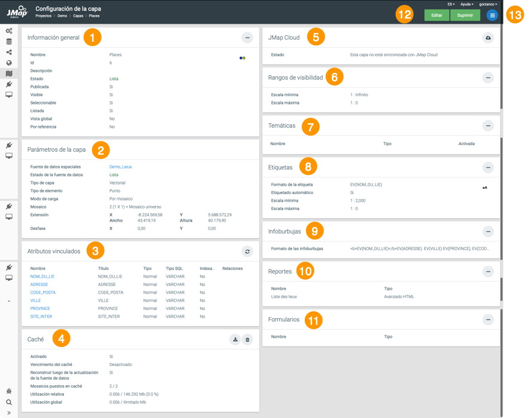Click the share icon in the sidebar
The height and width of the screenshot is (418, 532).
[9, 53]
